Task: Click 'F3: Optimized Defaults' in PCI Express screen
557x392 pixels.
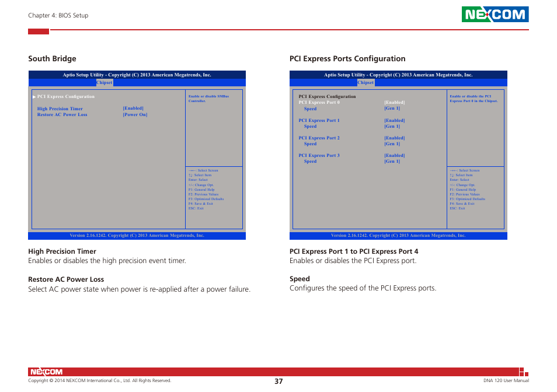Action: tap(468, 199)
